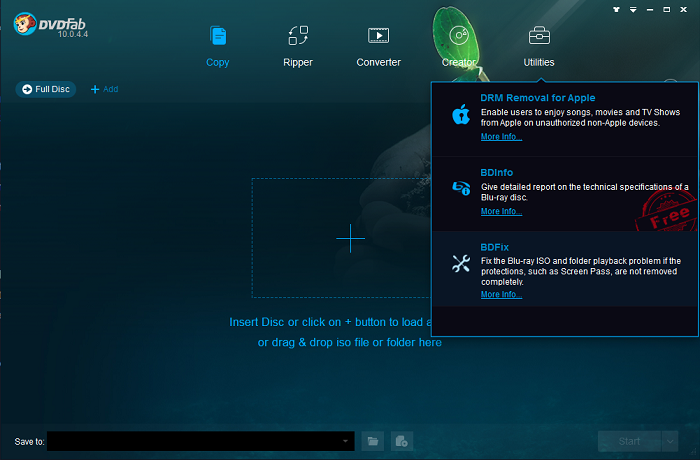Expand the Save to path dropdown
The image size is (700, 460).
click(346, 441)
